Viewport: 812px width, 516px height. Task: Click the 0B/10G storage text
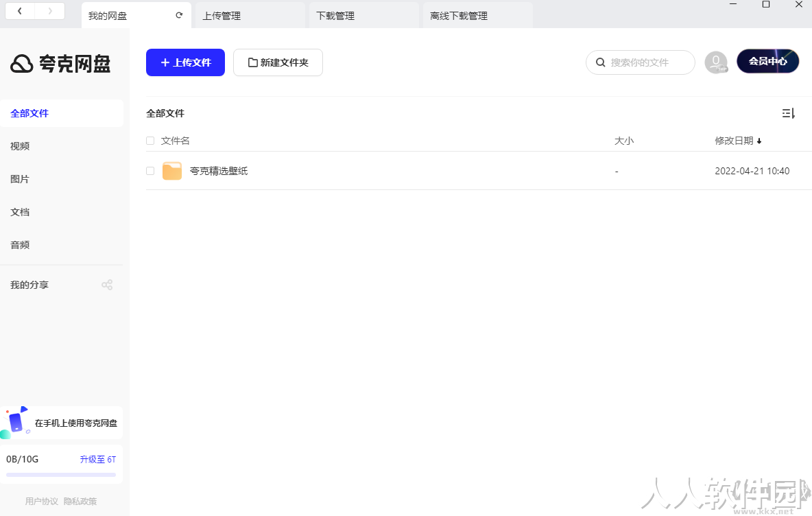pos(22,459)
